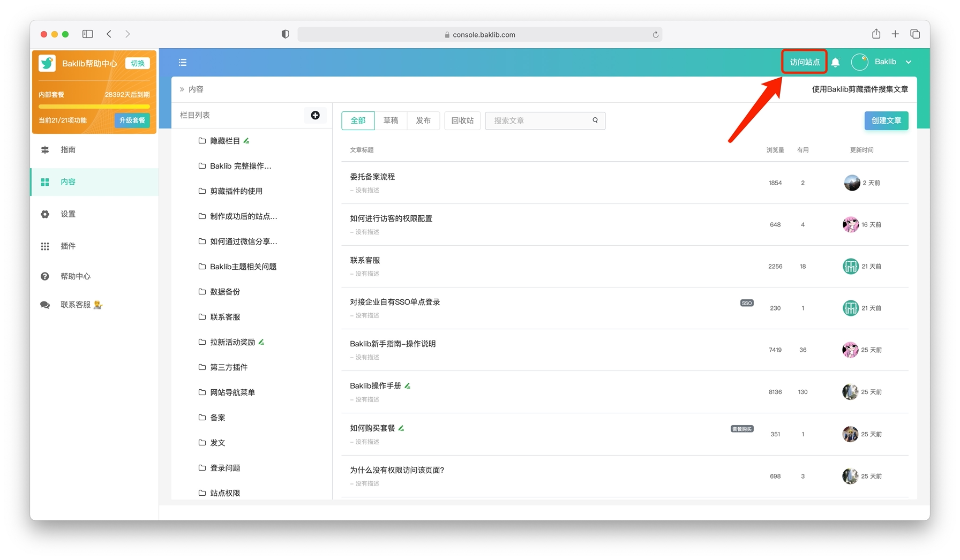
Task: Open the privacy shield icon
Action: 285,34
